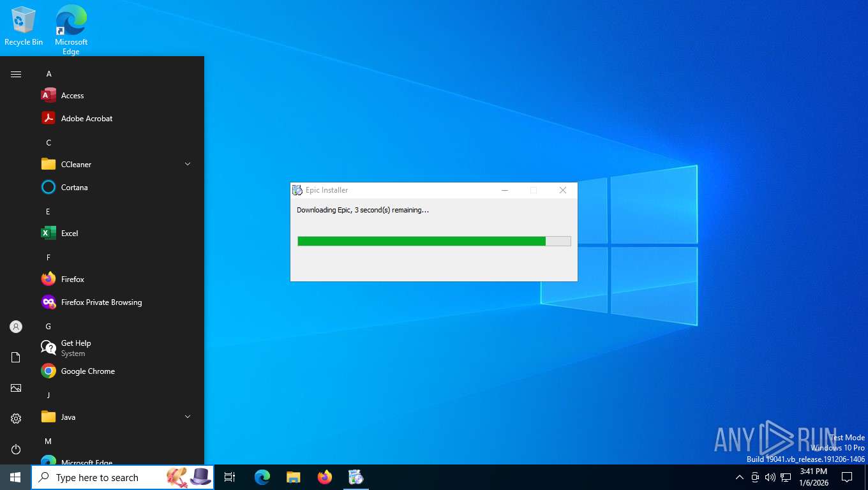Jump to letter G section header
Screen dimensions: 868x490
49,327
